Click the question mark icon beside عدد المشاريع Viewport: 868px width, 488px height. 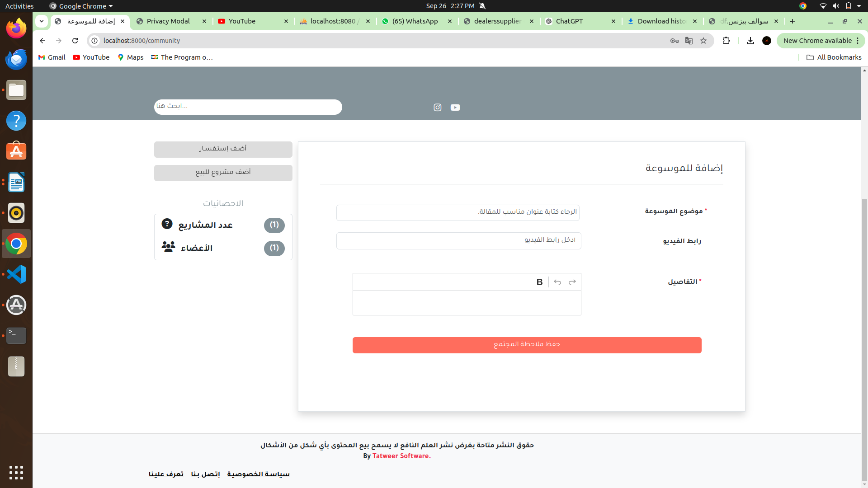[168, 224]
